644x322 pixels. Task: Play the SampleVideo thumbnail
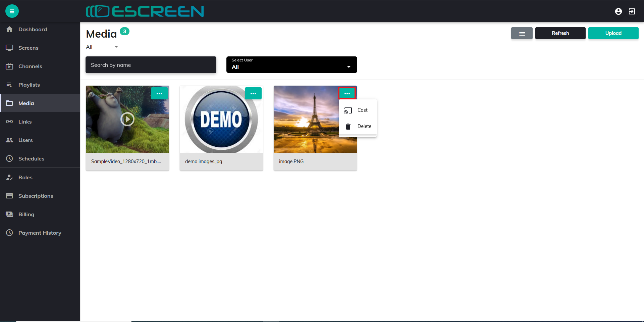pos(127,119)
